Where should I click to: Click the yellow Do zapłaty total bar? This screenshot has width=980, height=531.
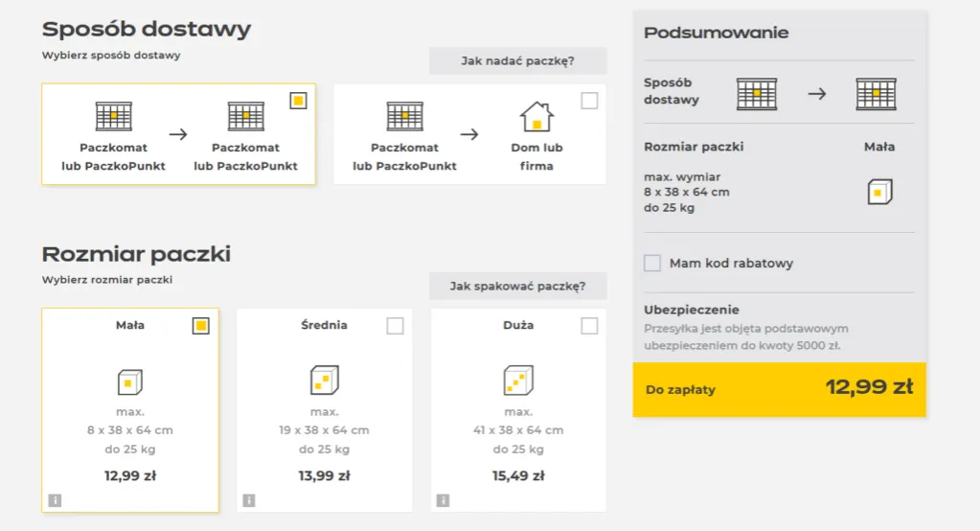779,389
